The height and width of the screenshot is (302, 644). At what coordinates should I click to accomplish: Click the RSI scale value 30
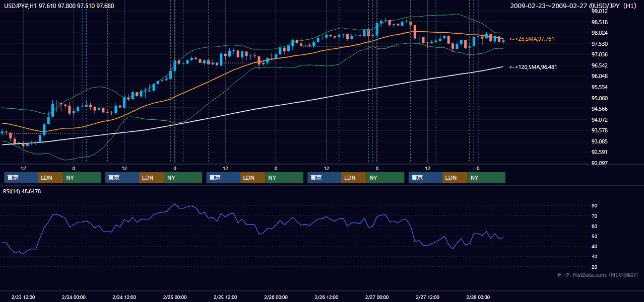click(x=594, y=257)
